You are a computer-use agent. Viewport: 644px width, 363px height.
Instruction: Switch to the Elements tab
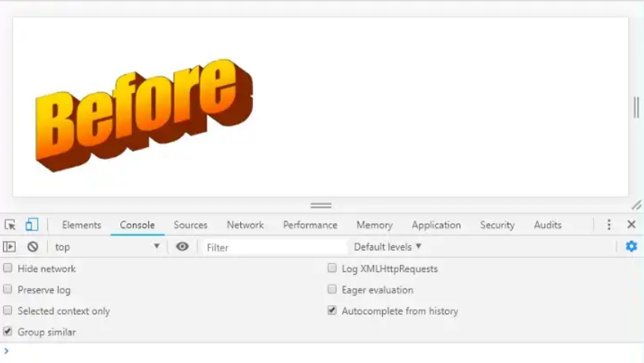[81, 225]
